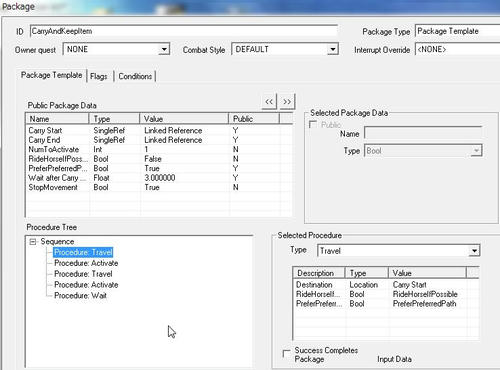Click the Selected Procedure Type column header
Image resolution: width=500 pixels, height=370 pixels.
(367, 273)
